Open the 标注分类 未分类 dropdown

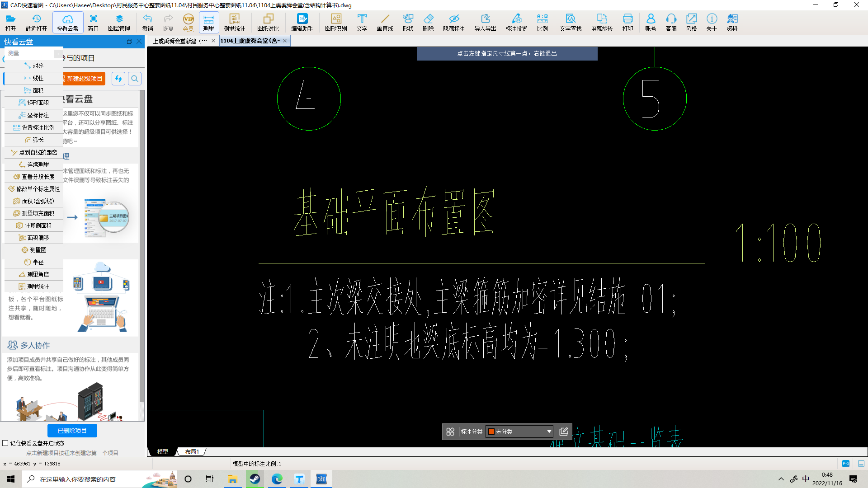pos(519,432)
